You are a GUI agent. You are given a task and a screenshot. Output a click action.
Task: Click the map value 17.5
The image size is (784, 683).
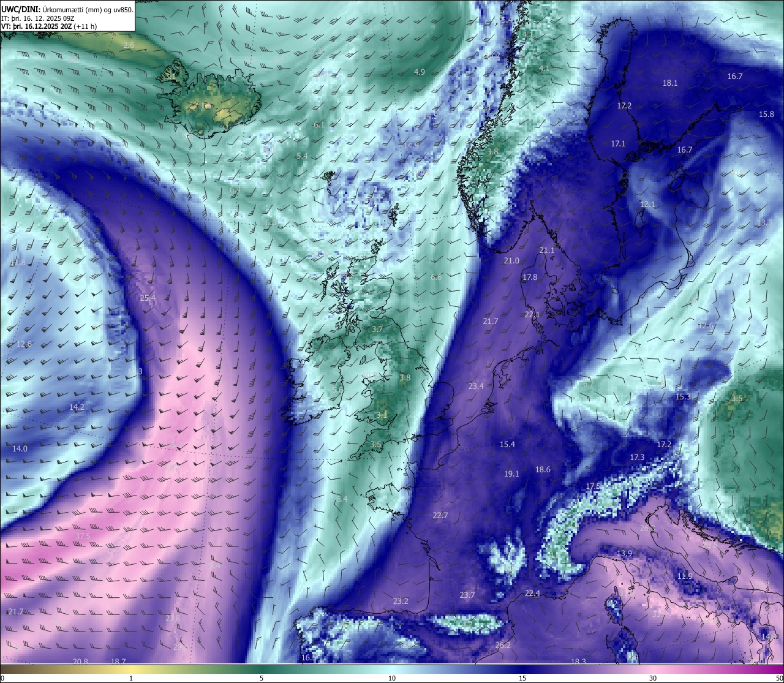pyautogui.click(x=593, y=486)
